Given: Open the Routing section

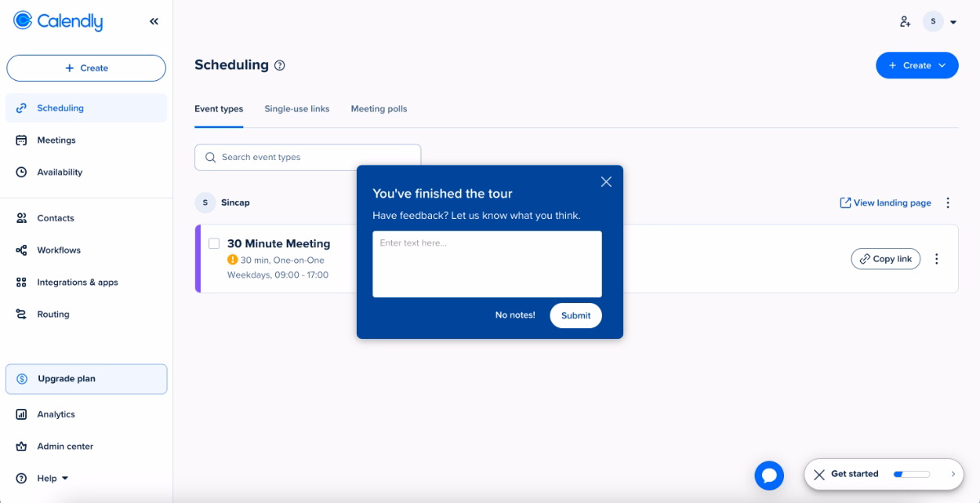Looking at the screenshot, I should (51, 314).
